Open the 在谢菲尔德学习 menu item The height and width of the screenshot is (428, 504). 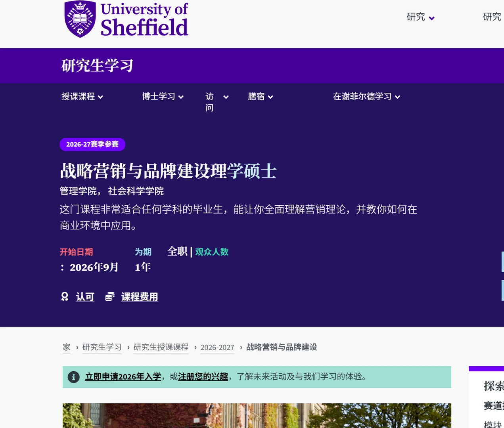tap(362, 96)
